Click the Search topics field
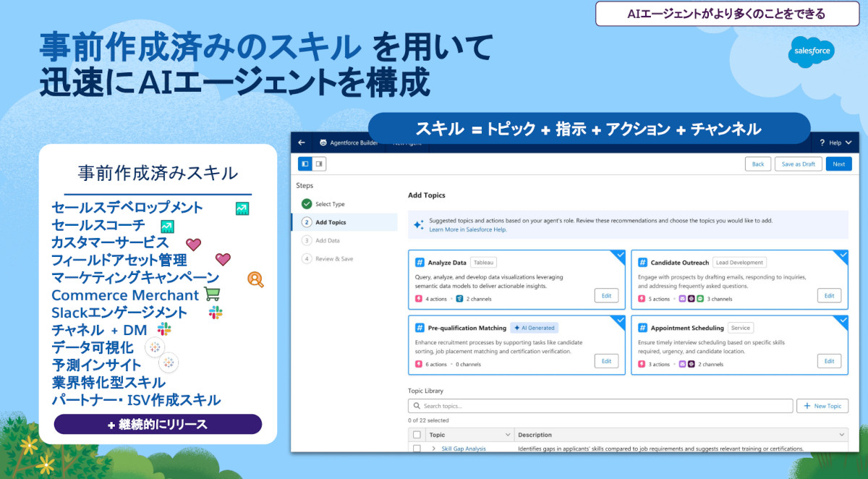This screenshot has height=479, width=868. 600,406
